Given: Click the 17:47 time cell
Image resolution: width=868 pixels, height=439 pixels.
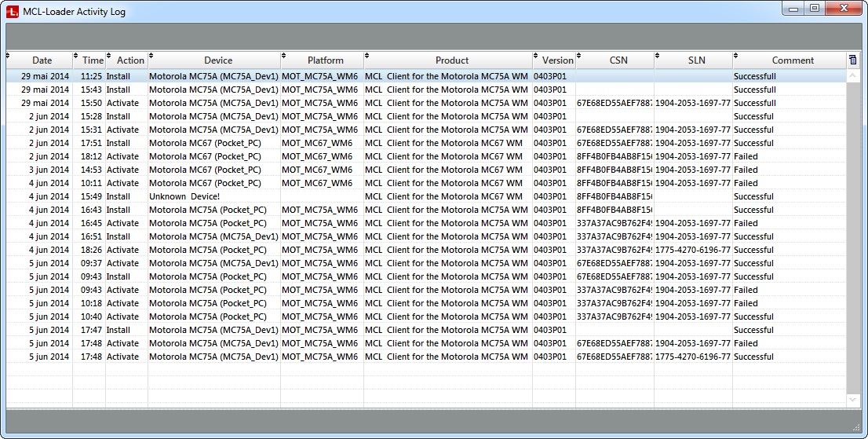Looking at the screenshot, I should pyautogui.click(x=91, y=330).
